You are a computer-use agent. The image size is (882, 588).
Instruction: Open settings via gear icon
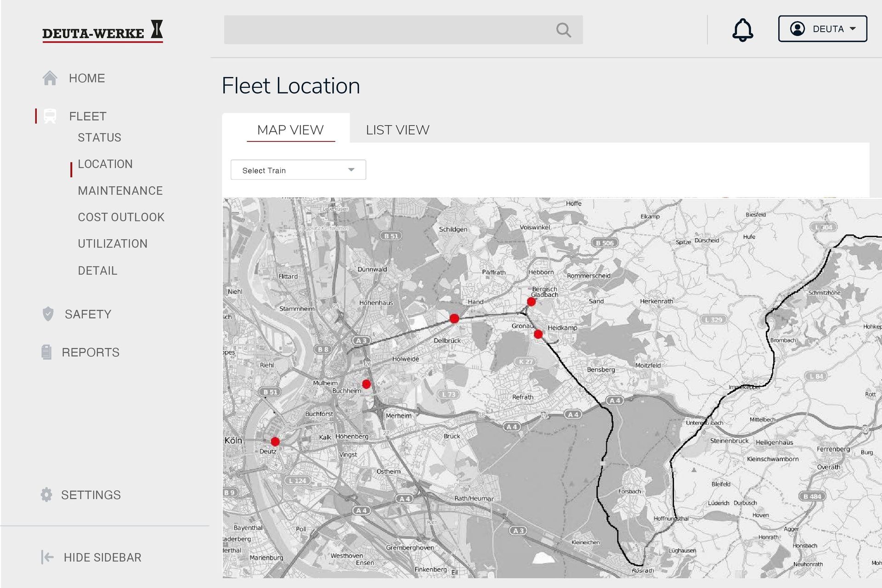pos(46,495)
